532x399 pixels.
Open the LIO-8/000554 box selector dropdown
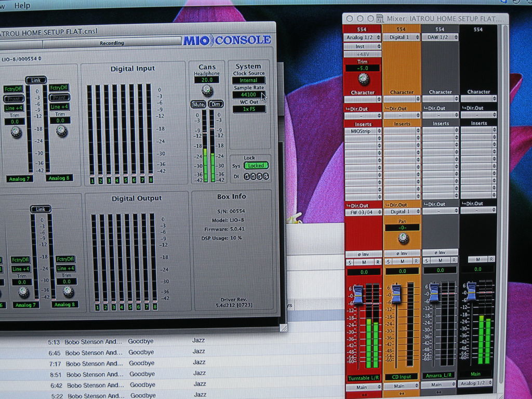(21, 59)
